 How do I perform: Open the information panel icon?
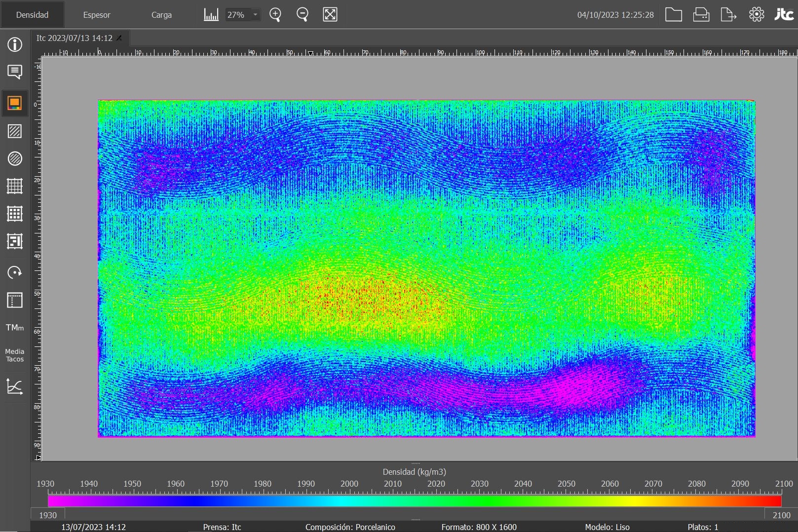15,44
